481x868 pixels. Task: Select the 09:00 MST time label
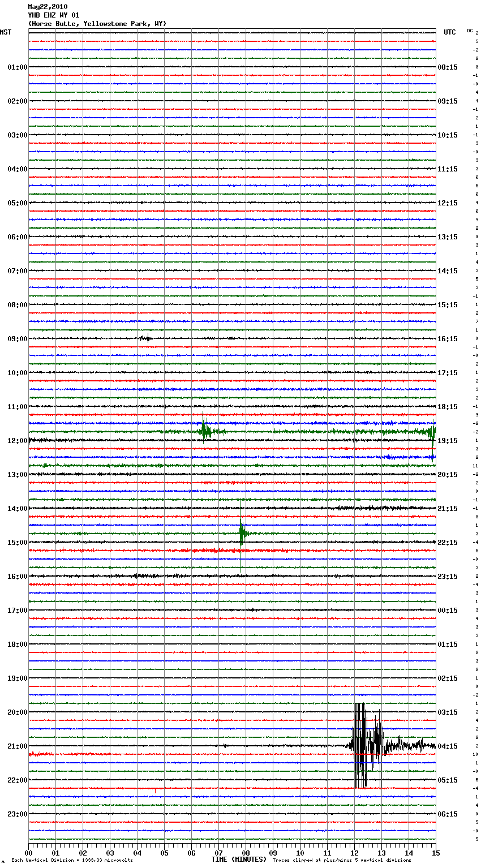18,339
